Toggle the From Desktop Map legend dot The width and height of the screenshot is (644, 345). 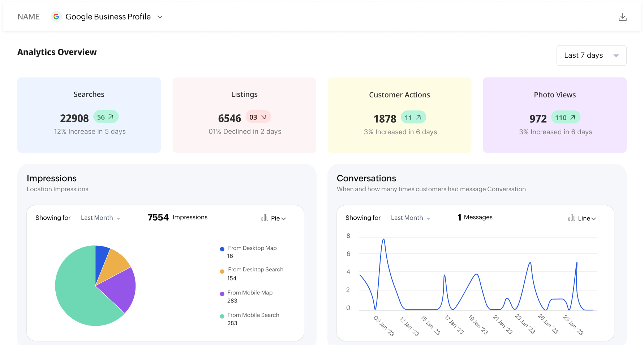(222, 249)
